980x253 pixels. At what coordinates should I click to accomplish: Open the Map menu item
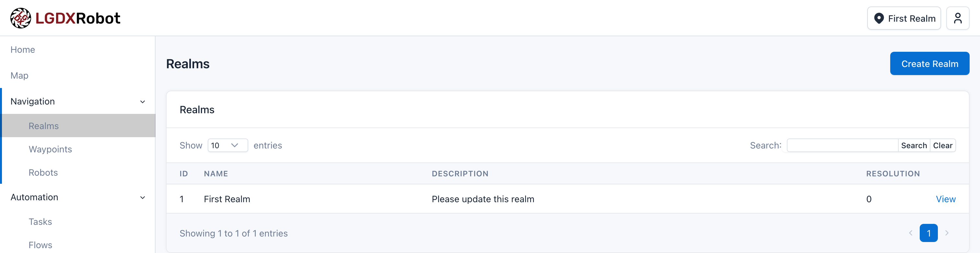click(19, 75)
